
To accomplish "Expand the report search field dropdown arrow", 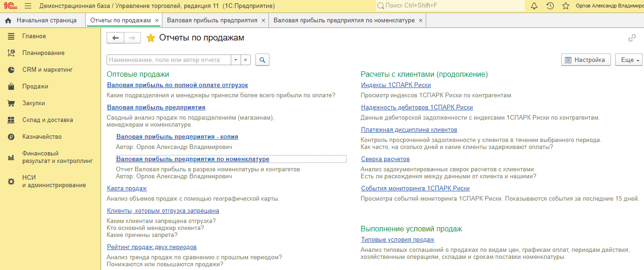I will point(235,60).
